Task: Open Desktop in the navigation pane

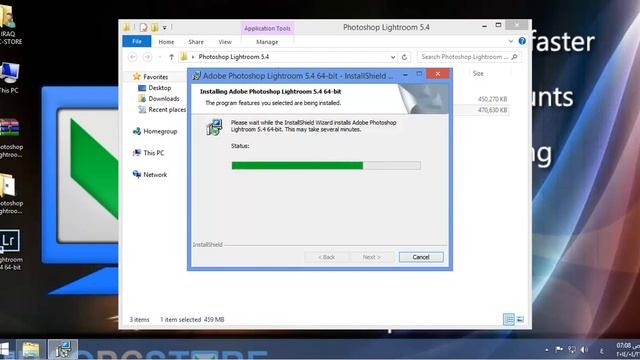Action: pos(160,88)
